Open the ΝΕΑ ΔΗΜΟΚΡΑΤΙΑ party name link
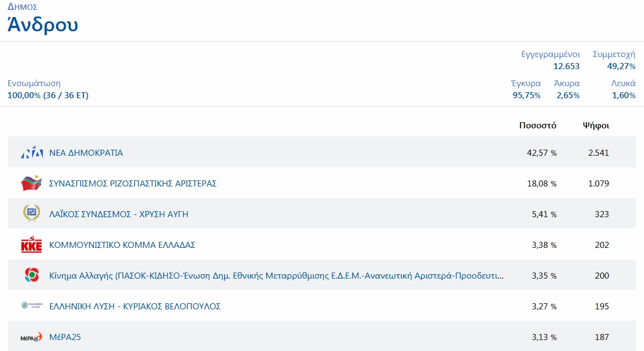This screenshot has width=644, height=351. click(86, 153)
